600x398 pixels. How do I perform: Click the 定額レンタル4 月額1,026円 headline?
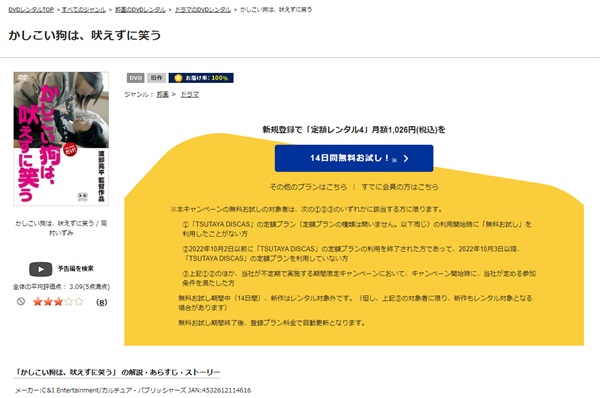point(354,130)
